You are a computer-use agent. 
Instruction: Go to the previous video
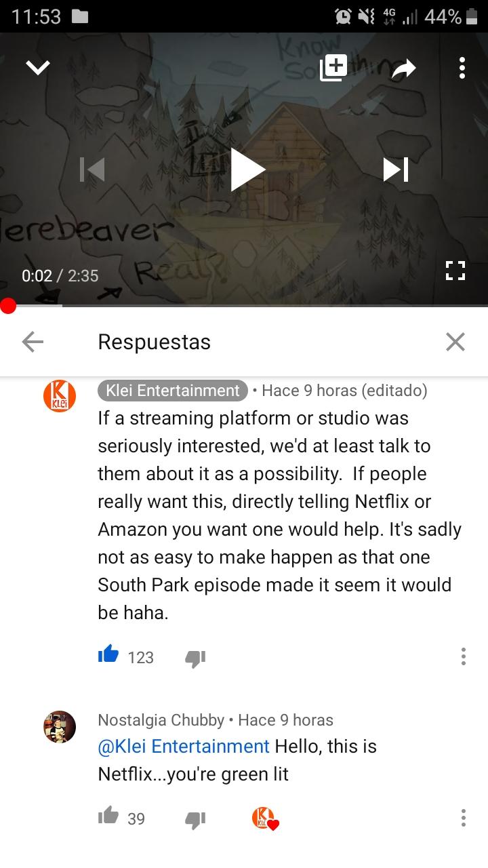92,170
